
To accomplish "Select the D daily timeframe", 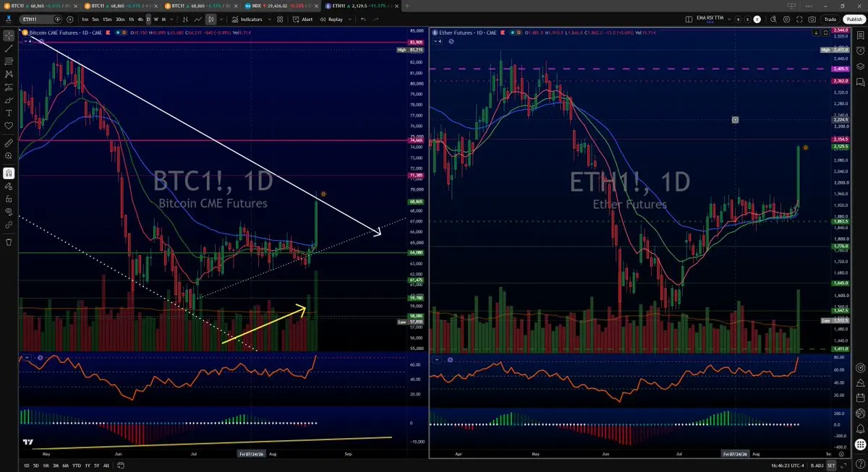I will tap(148, 19).
